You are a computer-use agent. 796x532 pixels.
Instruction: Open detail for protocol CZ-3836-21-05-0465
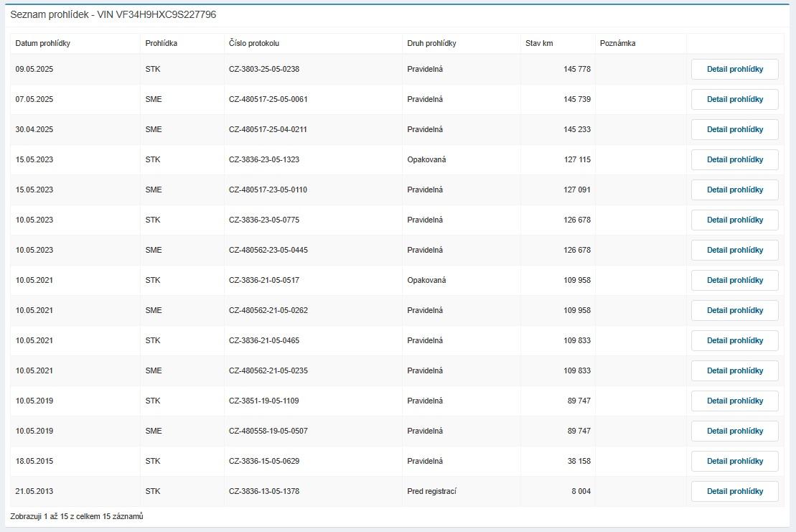coord(734,340)
